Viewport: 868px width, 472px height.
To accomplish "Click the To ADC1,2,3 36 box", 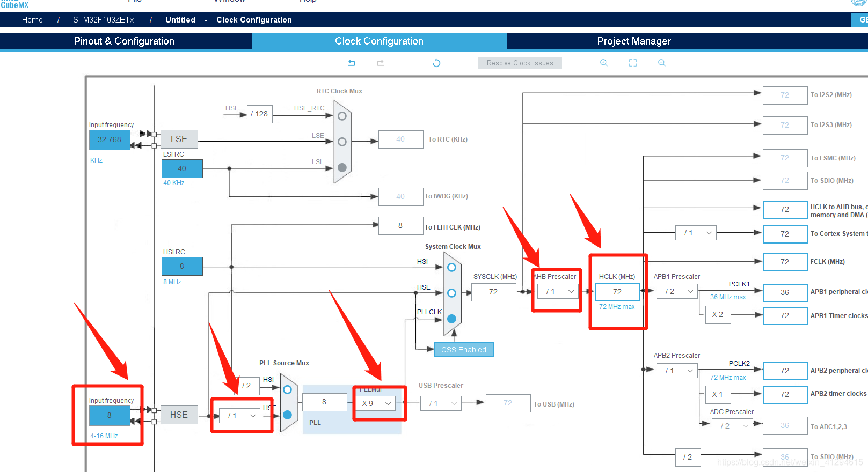I will click(x=785, y=425).
